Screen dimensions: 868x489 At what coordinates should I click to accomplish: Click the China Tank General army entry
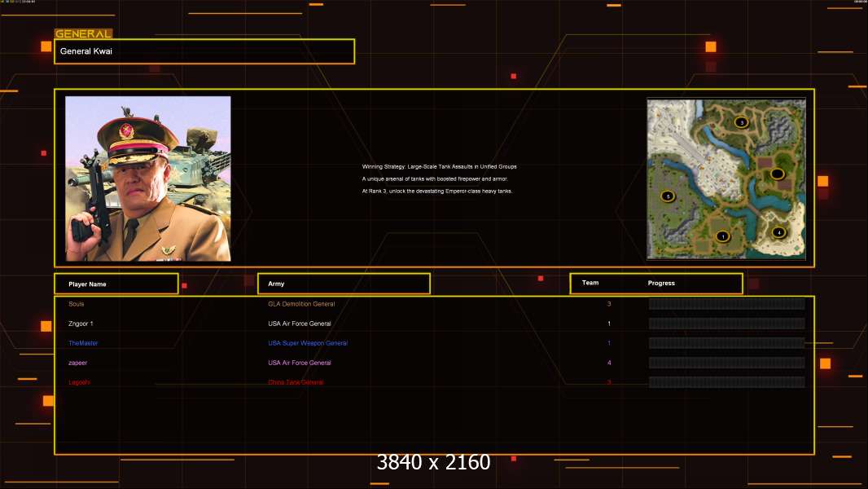(x=296, y=382)
